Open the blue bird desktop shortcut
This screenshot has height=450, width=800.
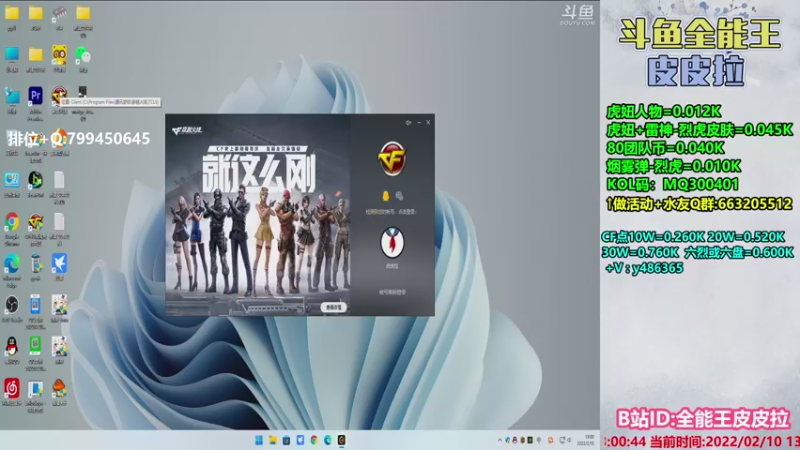(59, 267)
